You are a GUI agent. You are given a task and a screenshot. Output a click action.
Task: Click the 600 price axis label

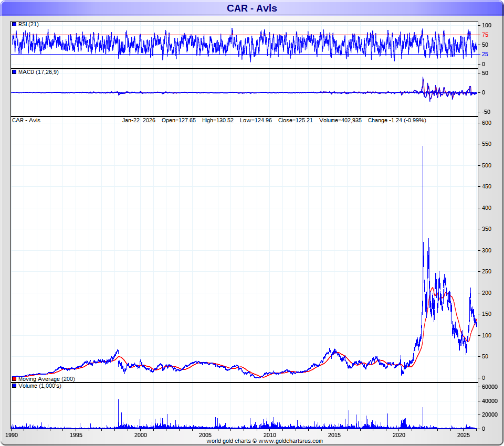click(487, 123)
